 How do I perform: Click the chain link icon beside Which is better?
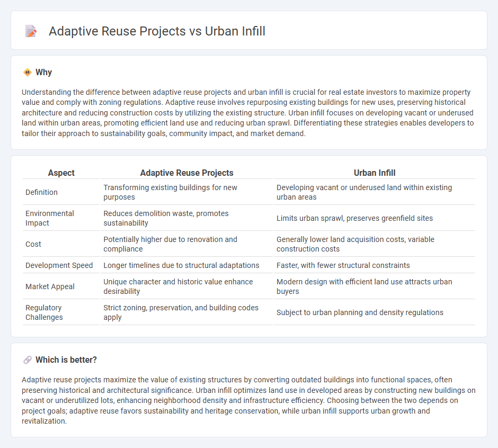(28, 360)
